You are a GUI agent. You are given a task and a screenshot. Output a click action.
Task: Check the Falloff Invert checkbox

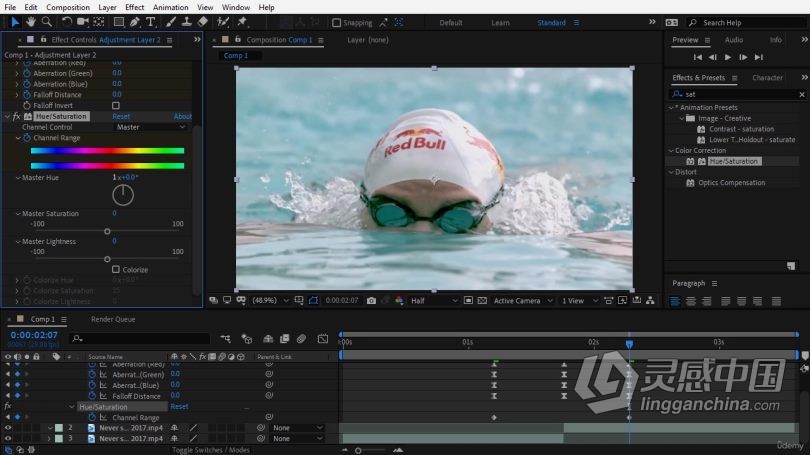116,105
